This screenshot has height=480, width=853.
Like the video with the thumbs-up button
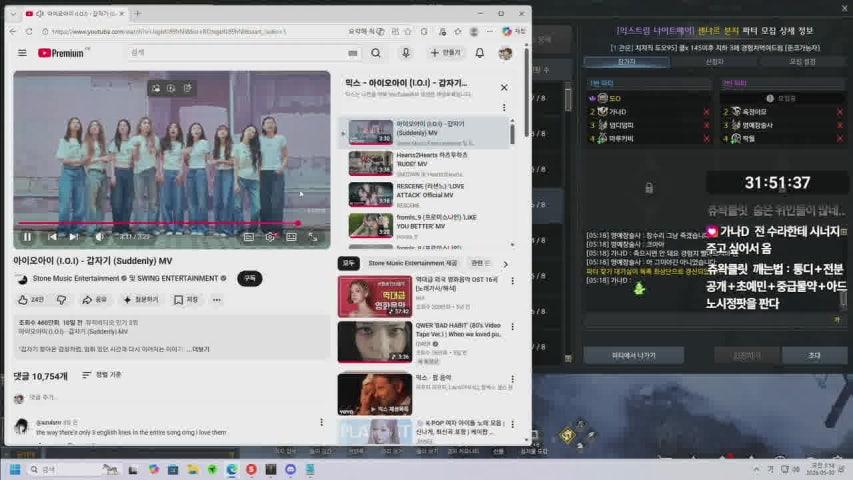tap(31, 300)
